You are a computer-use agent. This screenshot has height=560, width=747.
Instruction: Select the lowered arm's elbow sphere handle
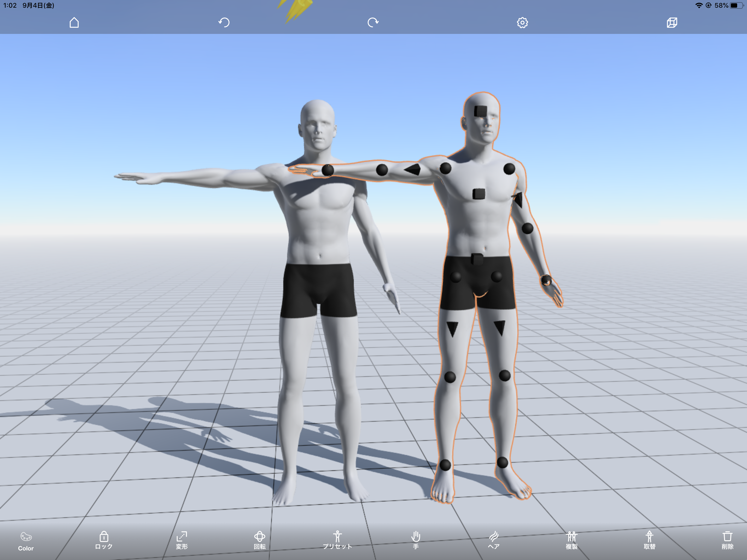point(527,228)
